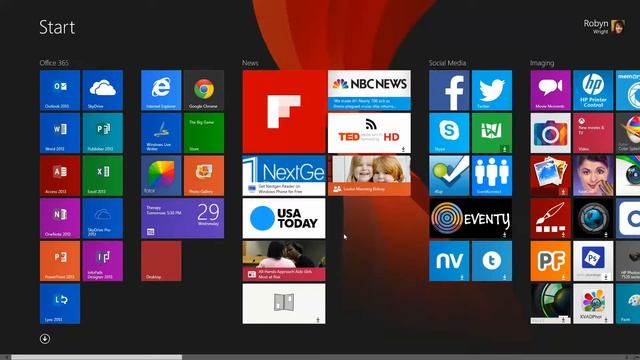Open HP Printer Control tile
This screenshot has height=360, width=640.
593,90
